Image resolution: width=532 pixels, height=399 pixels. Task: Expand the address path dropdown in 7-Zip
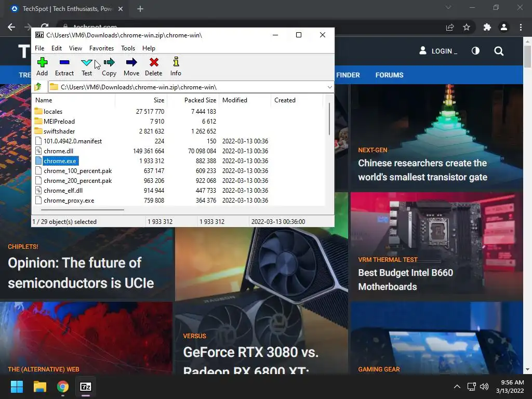pos(329,87)
